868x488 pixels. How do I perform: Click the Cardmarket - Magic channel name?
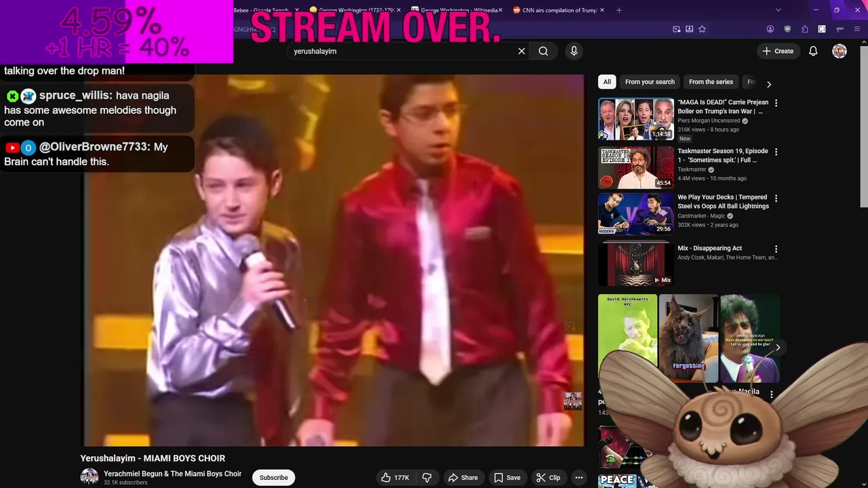click(x=701, y=216)
